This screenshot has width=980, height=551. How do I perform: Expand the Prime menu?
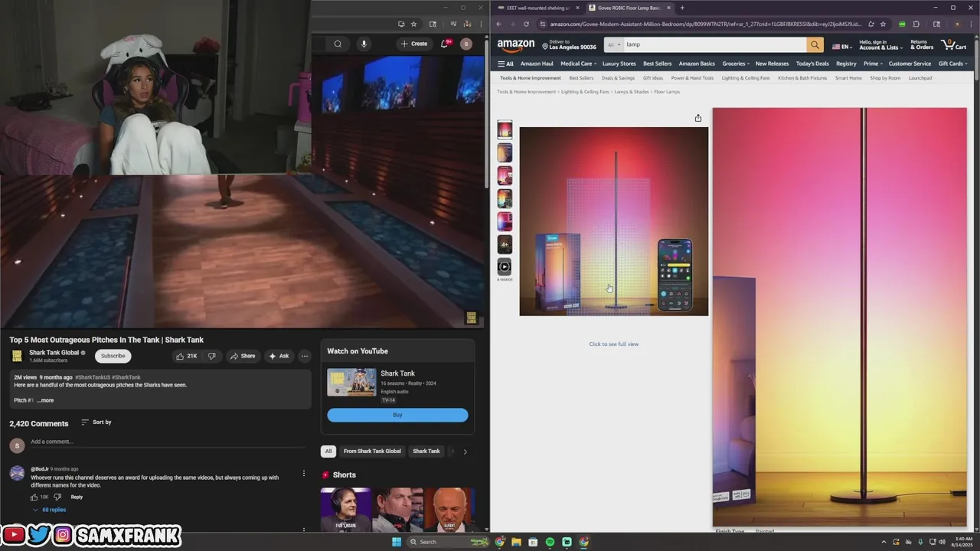coord(873,64)
